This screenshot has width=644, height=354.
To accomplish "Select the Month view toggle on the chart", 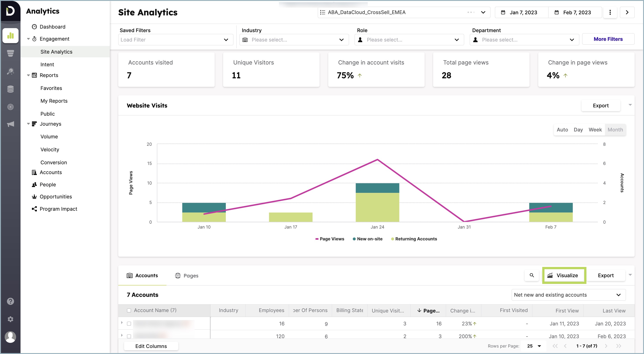I will 615,129.
